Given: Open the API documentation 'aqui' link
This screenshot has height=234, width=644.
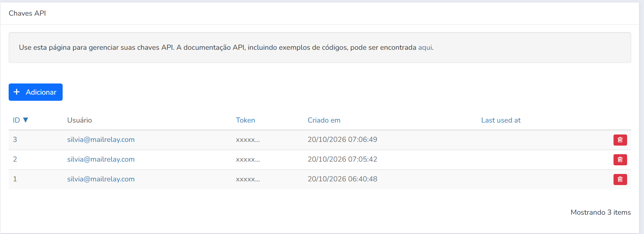Looking at the screenshot, I should pos(425,47).
